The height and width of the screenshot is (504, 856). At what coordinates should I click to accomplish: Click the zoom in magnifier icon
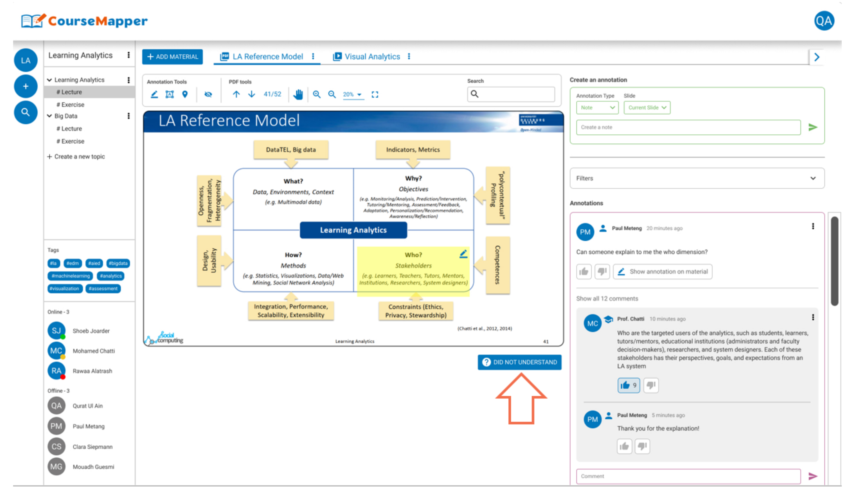[x=316, y=94]
